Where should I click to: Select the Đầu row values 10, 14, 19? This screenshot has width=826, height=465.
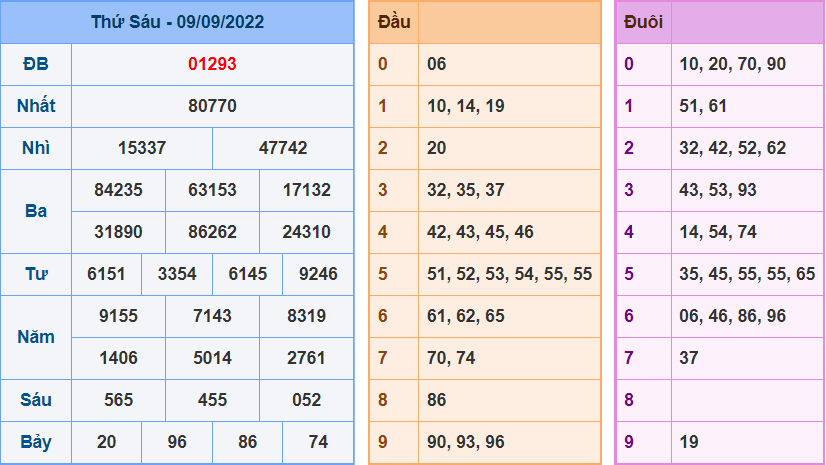(466, 106)
